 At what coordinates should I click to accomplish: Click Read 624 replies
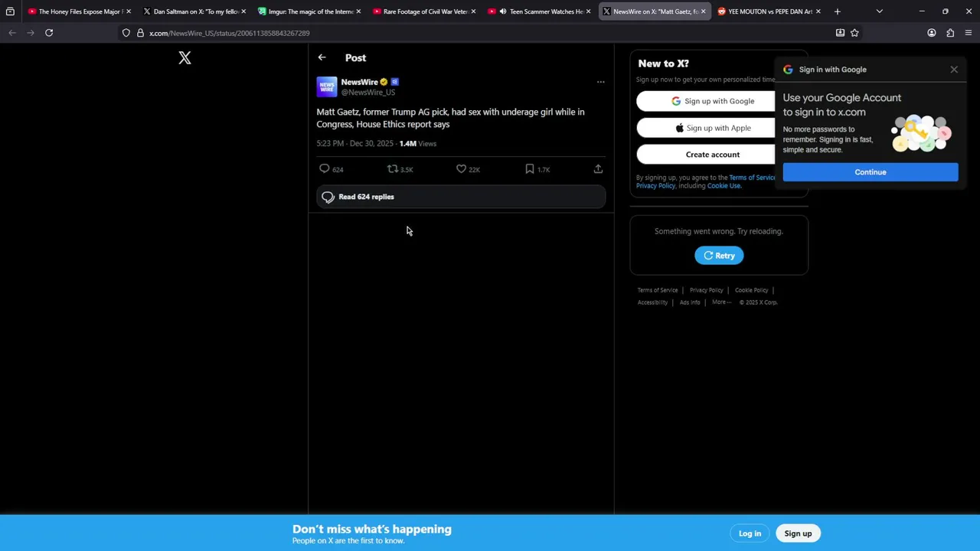461,197
